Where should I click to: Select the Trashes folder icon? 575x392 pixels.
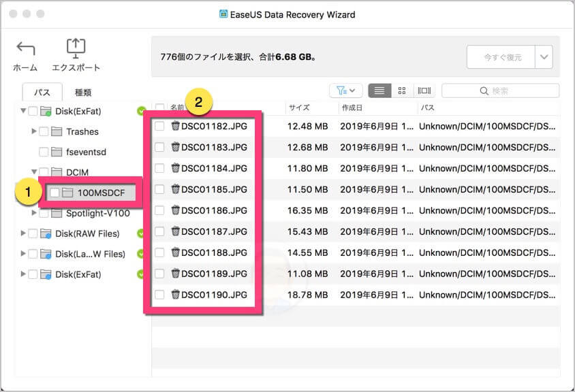coord(57,131)
